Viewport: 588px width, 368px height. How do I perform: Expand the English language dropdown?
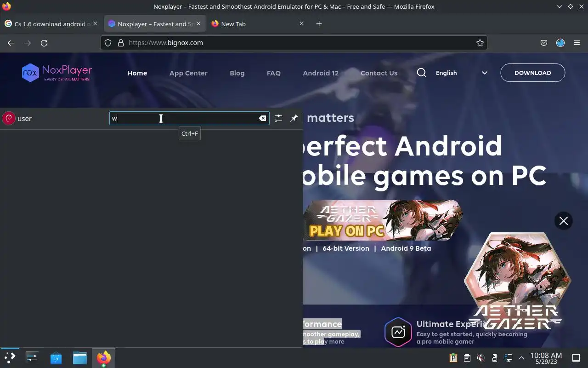click(461, 73)
